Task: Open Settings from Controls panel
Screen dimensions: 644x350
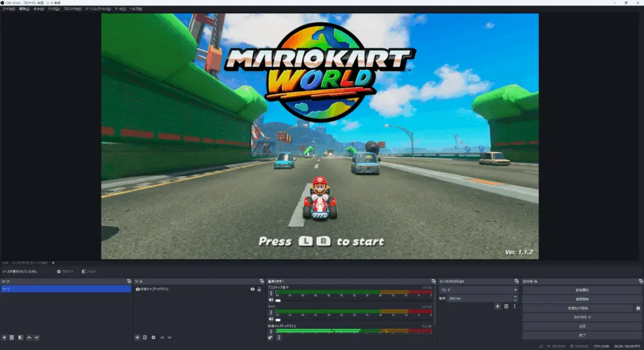Action: pyautogui.click(x=582, y=326)
